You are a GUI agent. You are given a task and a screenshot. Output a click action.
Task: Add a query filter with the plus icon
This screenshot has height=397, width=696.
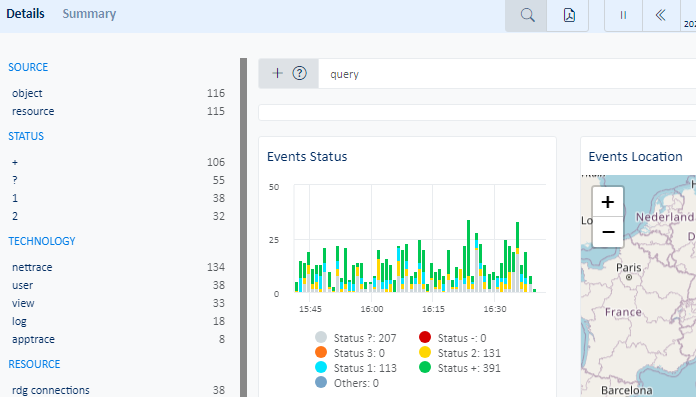coord(277,73)
